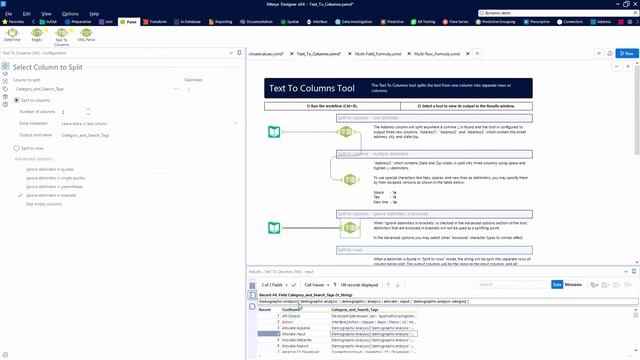The height and width of the screenshot is (360, 640).
Task: Click second Input Data tool on canvas
Action: tap(274, 228)
